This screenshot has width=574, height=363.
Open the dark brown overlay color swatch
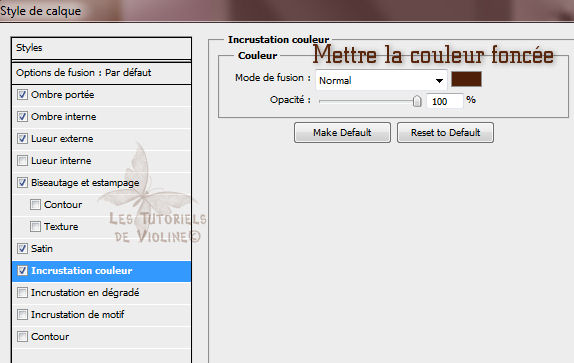tap(466, 79)
